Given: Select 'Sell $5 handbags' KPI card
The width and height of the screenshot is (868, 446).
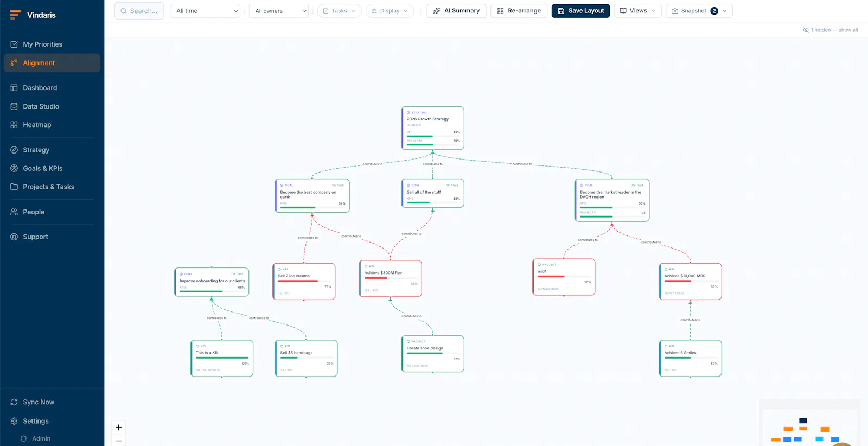Looking at the screenshot, I should point(306,358).
